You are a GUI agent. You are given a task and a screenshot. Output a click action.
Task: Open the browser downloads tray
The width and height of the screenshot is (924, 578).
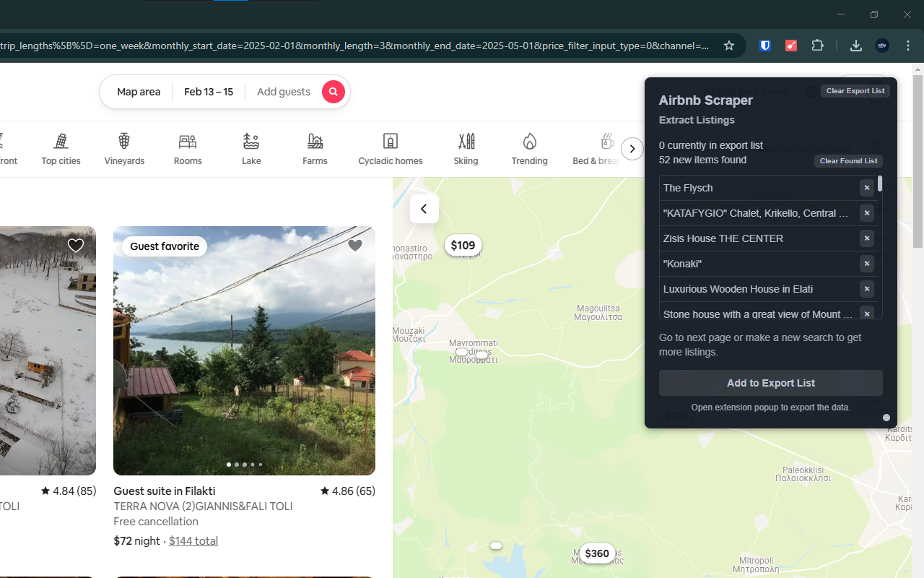point(856,46)
